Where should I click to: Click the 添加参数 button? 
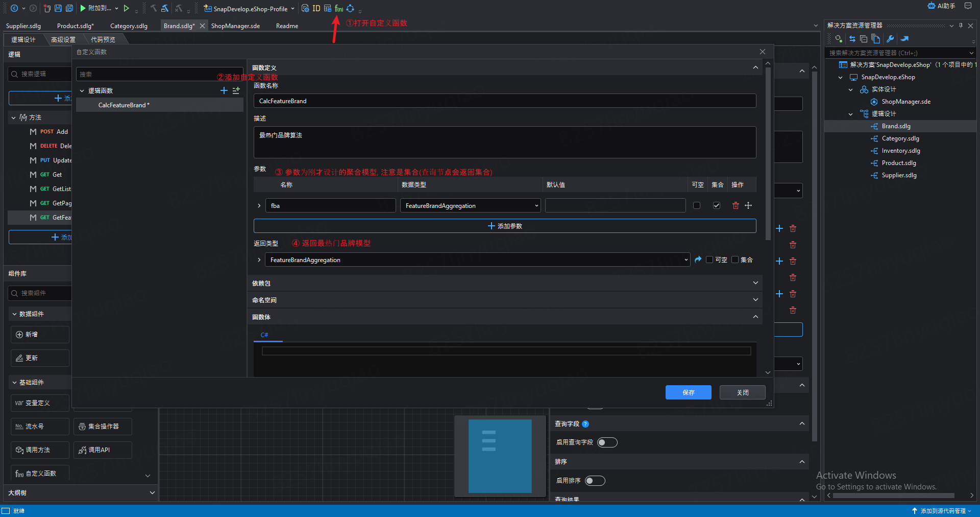pyautogui.click(x=504, y=226)
